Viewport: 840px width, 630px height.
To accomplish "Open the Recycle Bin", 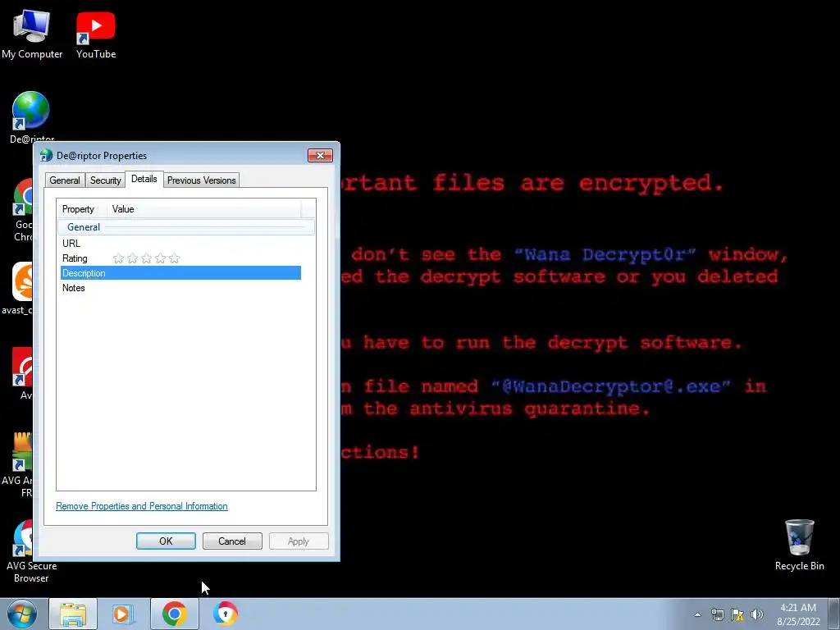I will click(x=799, y=545).
